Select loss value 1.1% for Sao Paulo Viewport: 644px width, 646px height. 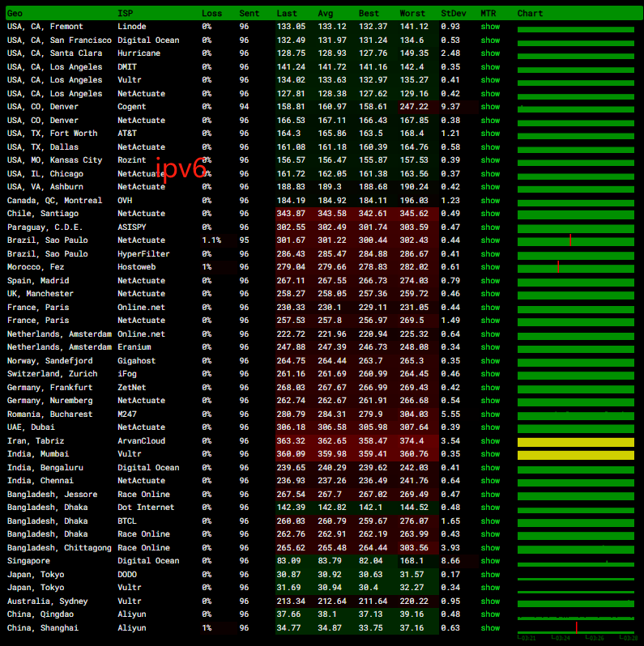pos(211,240)
